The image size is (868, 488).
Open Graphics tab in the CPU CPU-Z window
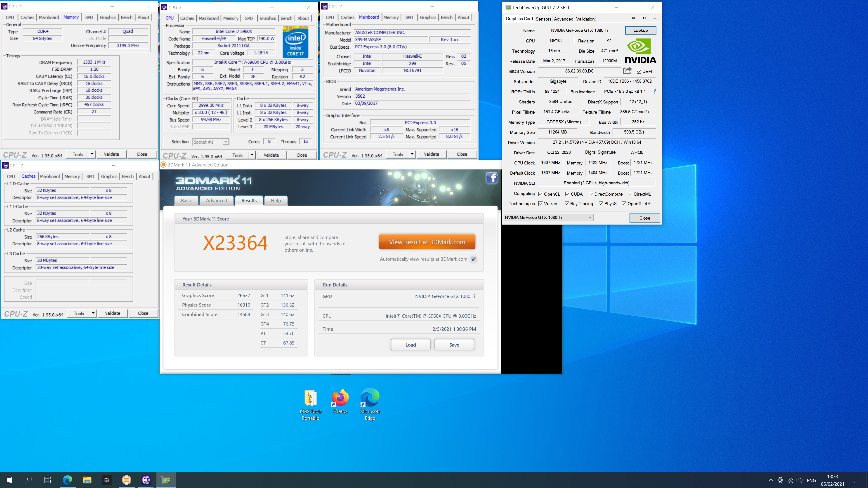point(268,18)
